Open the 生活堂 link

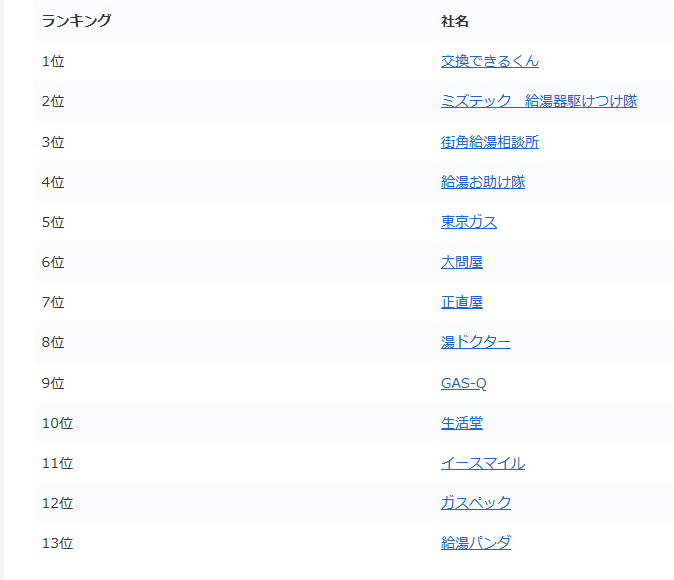461,423
